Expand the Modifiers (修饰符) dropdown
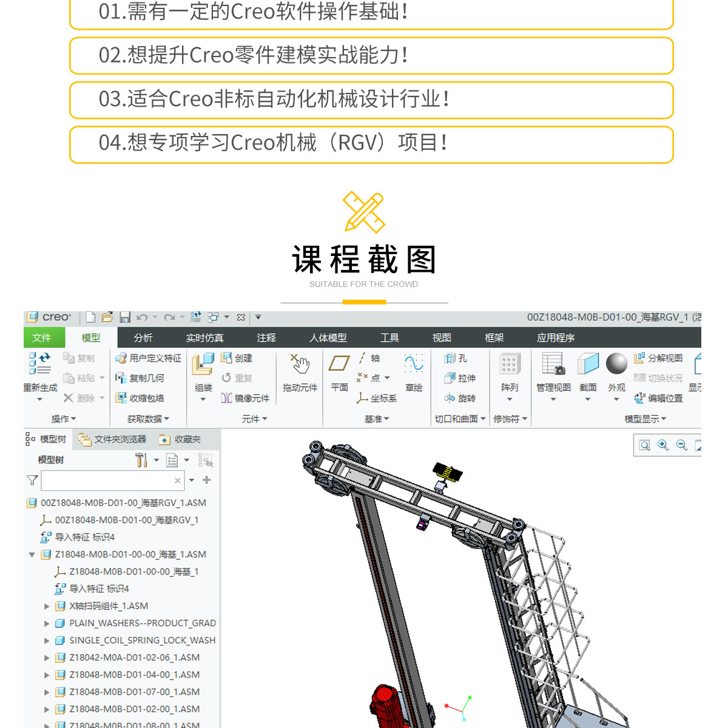 pyautogui.click(x=510, y=419)
